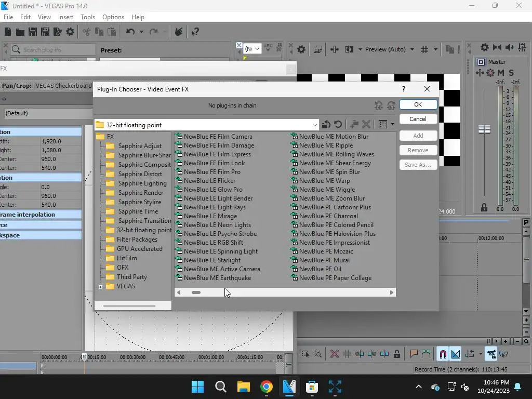Viewport: 532px width, 399px height.
Task: Open the Preview (Auto) quality dropdown
Action: click(412, 49)
